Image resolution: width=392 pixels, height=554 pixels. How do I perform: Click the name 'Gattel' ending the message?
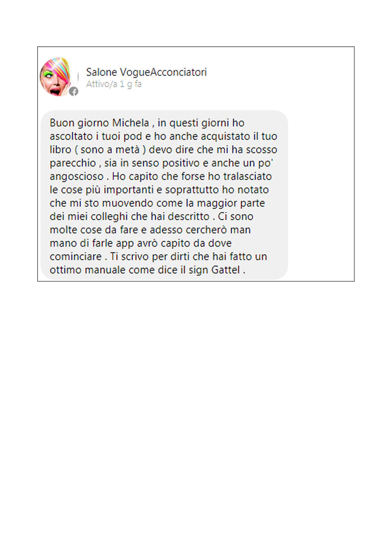pos(226,270)
